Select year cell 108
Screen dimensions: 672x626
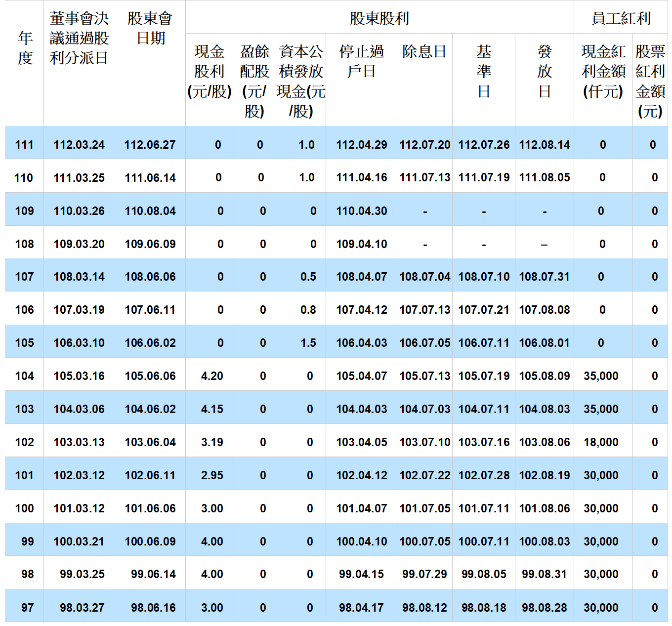point(24,244)
